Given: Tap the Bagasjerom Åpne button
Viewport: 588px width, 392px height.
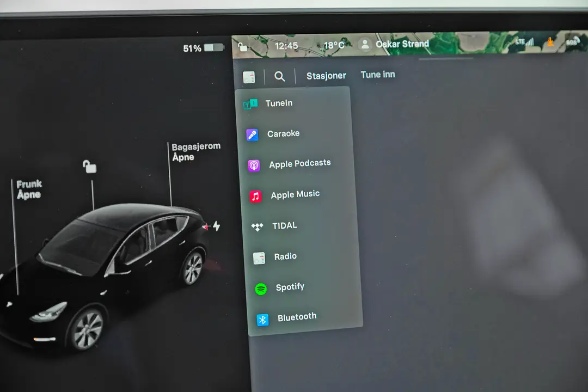Looking at the screenshot, I should pos(196,151).
